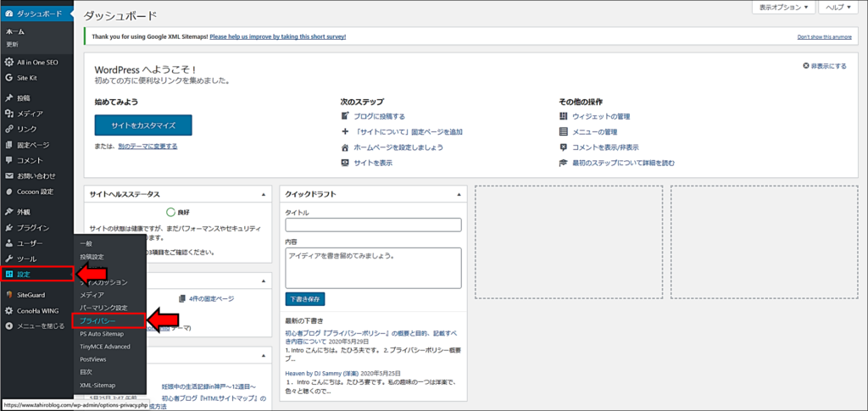This screenshot has height=411, width=868.
Task: Select 設定 in the sidebar menu
Action: point(36,274)
